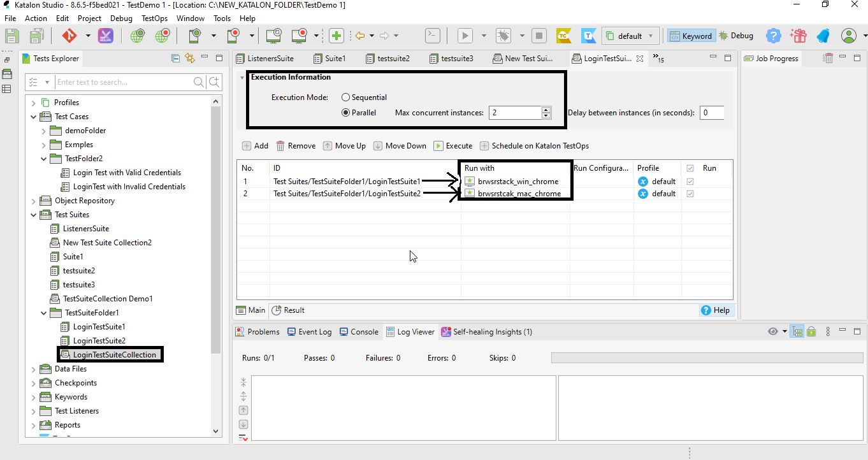
Task: Click the gift box icon
Action: click(797, 36)
